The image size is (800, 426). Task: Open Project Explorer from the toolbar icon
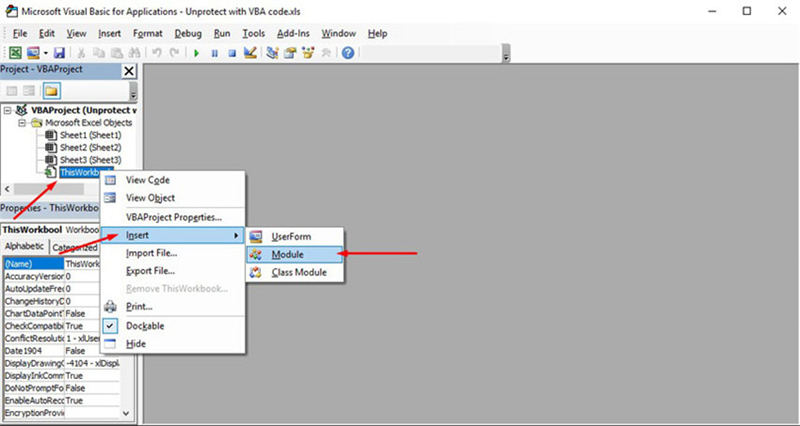tap(272, 52)
